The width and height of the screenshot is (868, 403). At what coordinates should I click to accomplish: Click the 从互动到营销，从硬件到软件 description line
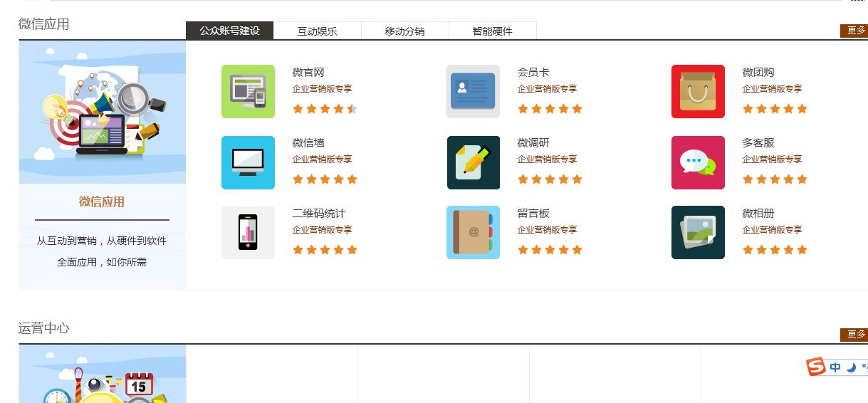coord(102,241)
